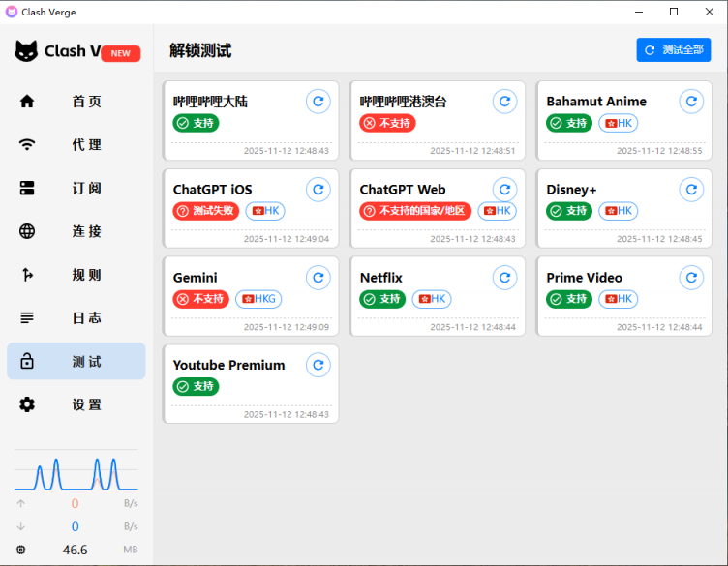Re-run the 哔哩哔哩港澳台 test

pos(504,102)
